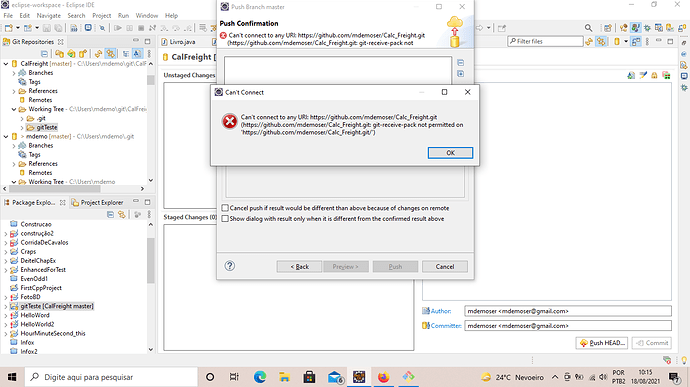Viewport: 690px width, 387px height.
Task: Select the DeitelChapEx project
Action: click(x=38, y=261)
